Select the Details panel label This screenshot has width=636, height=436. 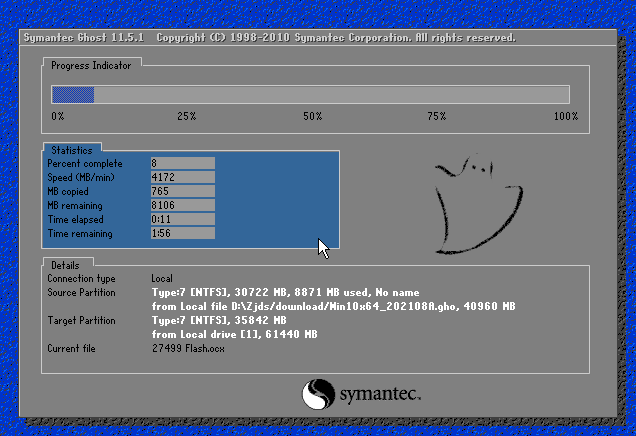tap(65, 265)
